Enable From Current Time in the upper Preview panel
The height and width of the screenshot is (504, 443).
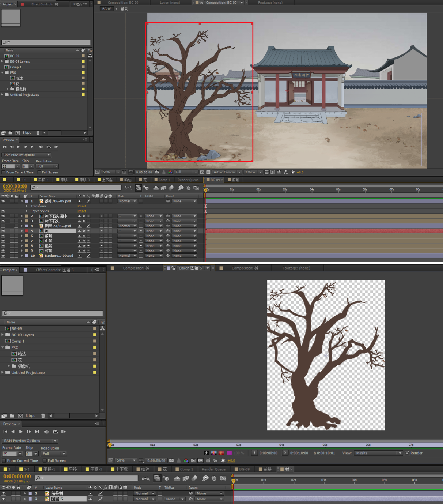click(x=4, y=172)
